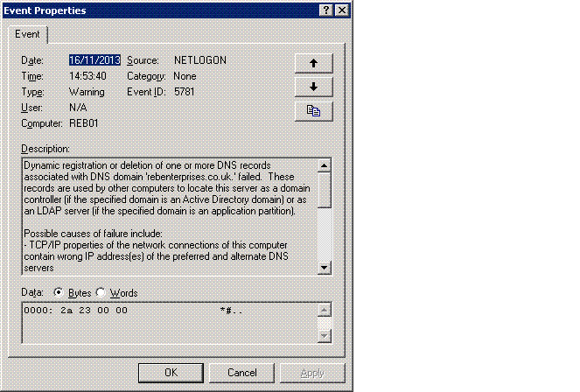580x392 pixels.
Task: Click the Event ID value 5781
Action: [185, 92]
